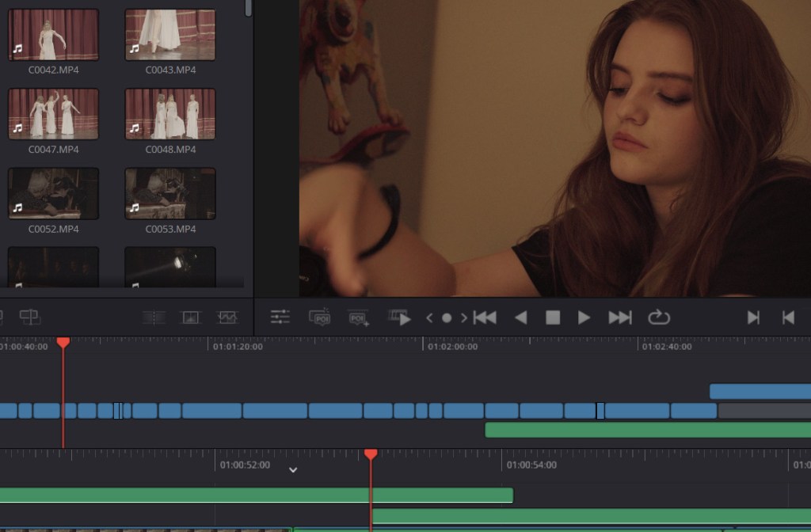This screenshot has width=811, height=532.
Task: Click the Play Around icon
Action: (x=400, y=317)
